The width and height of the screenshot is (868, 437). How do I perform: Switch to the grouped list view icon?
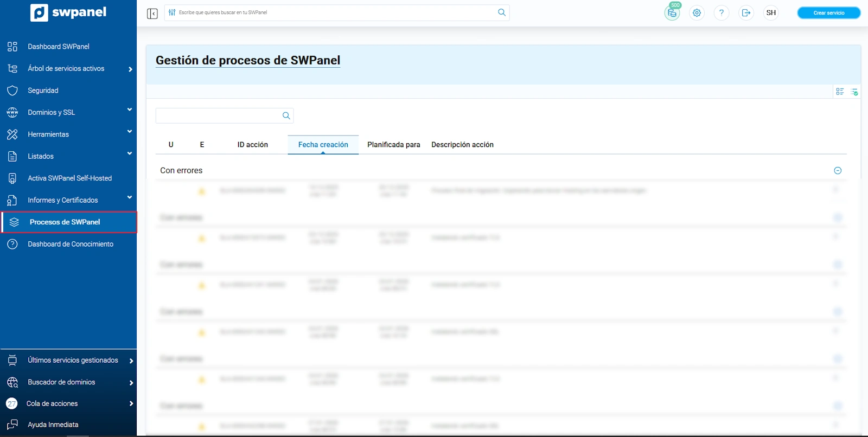coord(840,92)
